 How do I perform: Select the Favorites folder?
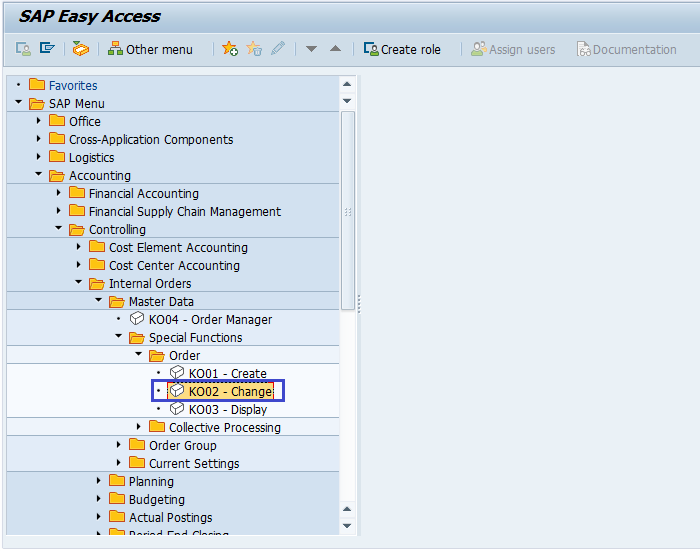point(73,85)
